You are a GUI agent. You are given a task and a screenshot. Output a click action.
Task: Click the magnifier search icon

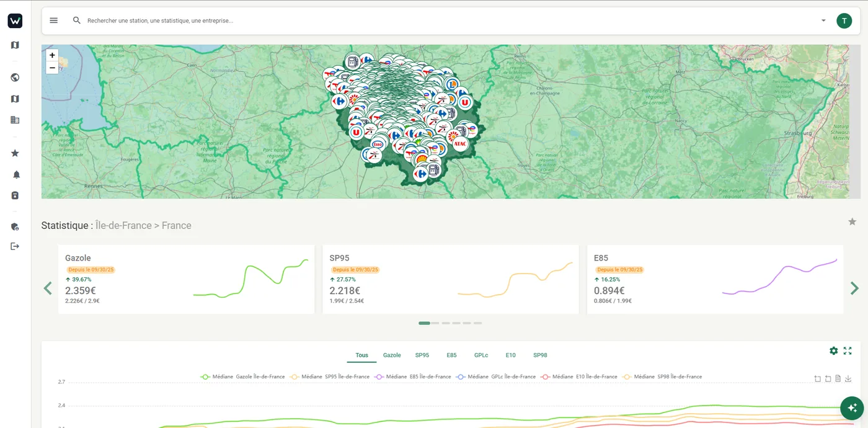tap(77, 20)
